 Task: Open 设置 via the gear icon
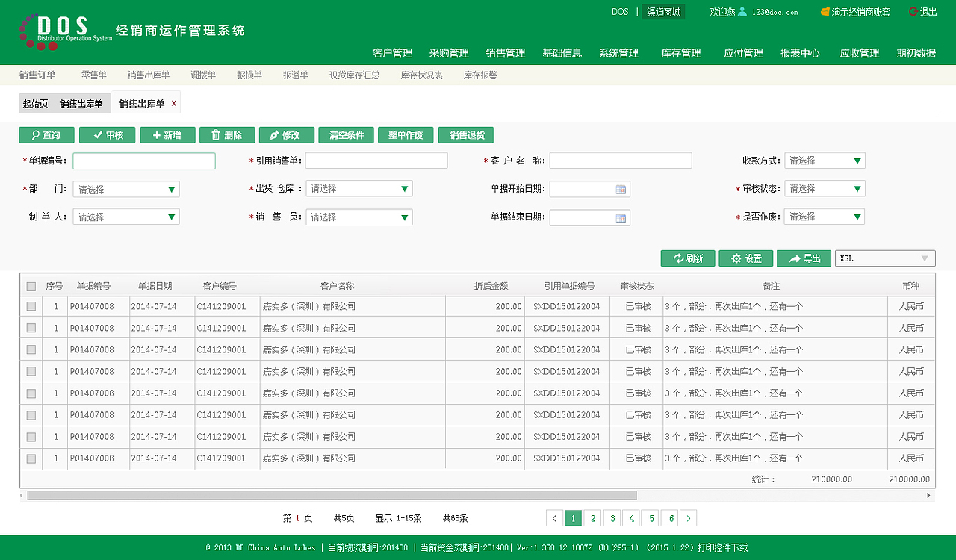734,258
